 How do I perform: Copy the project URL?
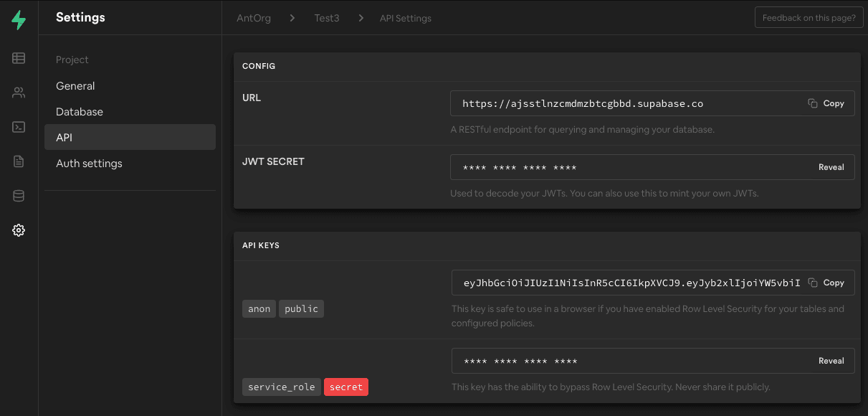tap(826, 103)
